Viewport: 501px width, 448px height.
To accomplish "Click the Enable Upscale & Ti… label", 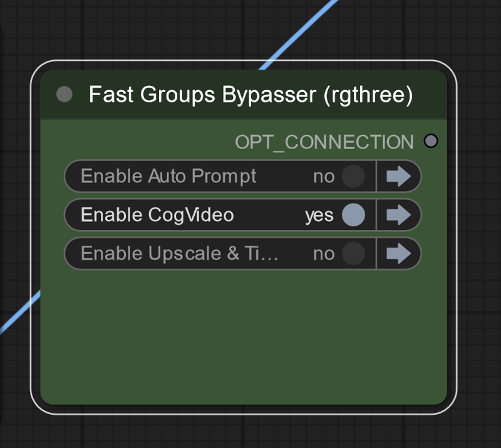I will [179, 254].
